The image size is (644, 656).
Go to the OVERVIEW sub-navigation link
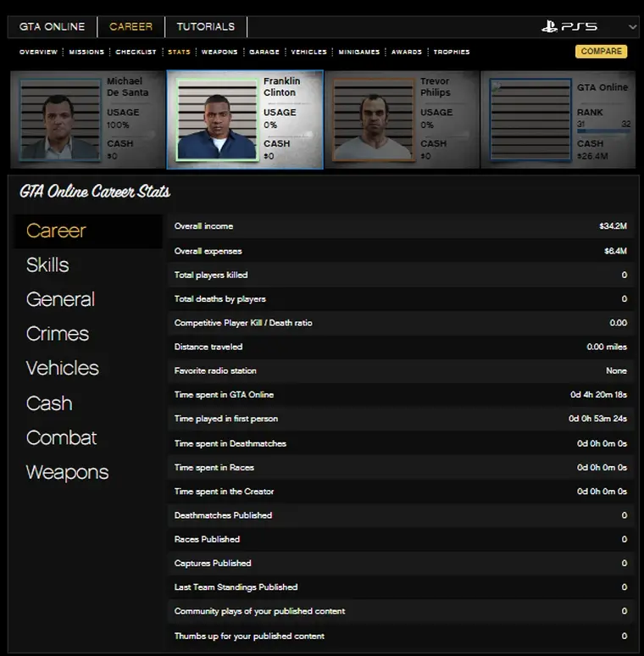[38, 52]
